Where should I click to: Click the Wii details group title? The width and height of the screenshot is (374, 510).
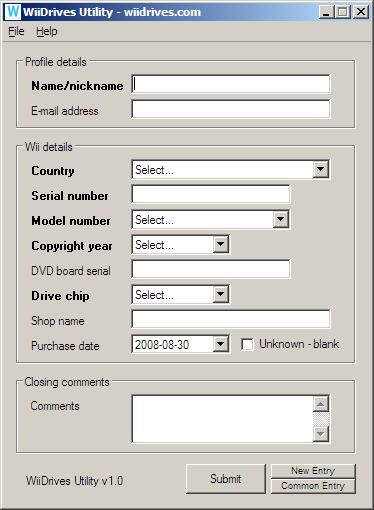[49, 147]
